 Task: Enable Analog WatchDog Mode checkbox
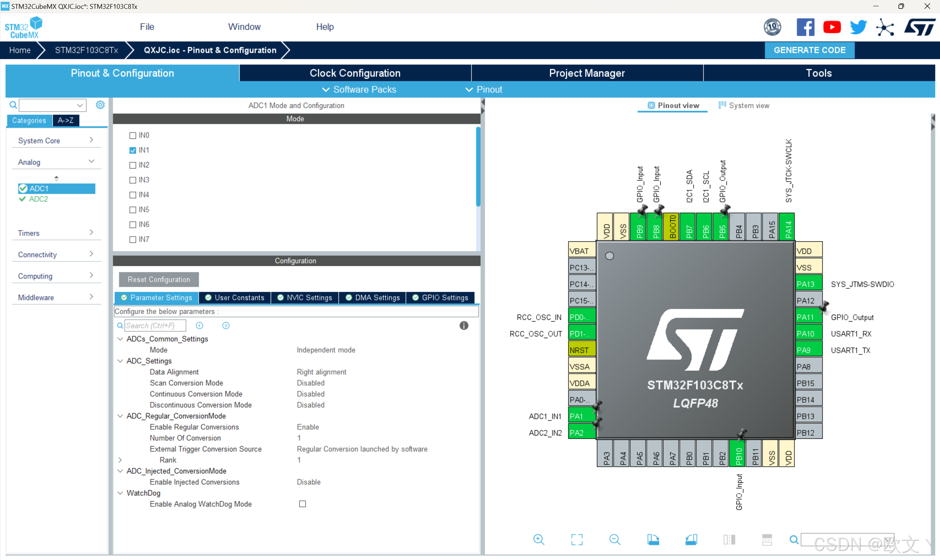pos(303,504)
